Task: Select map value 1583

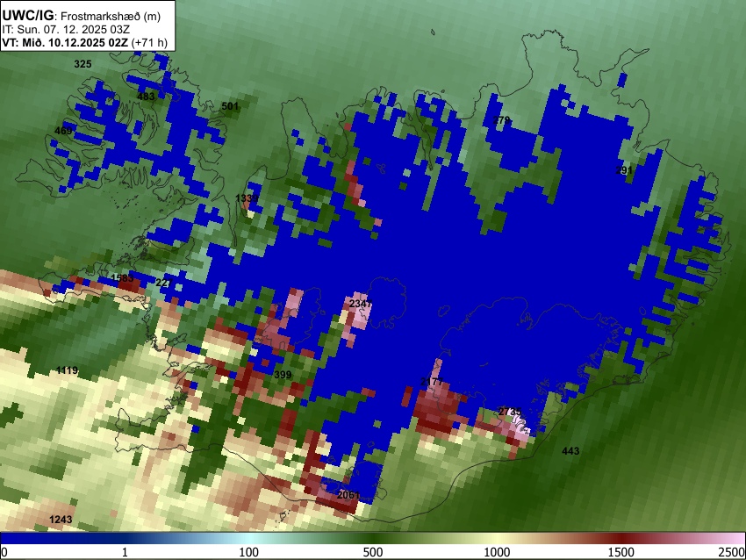Action: click(x=122, y=278)
